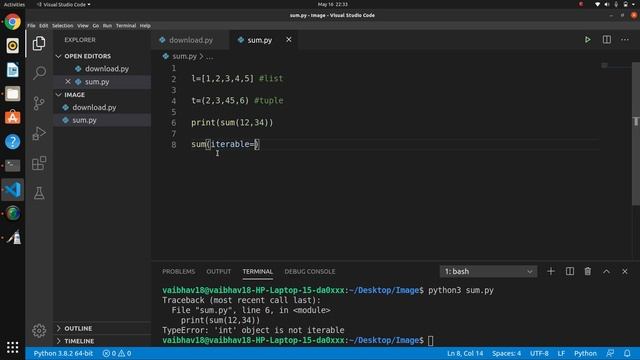This screenshot has height=360, width=640.
Task: Open the Manage gear settings
Action: tap(39, 330)
